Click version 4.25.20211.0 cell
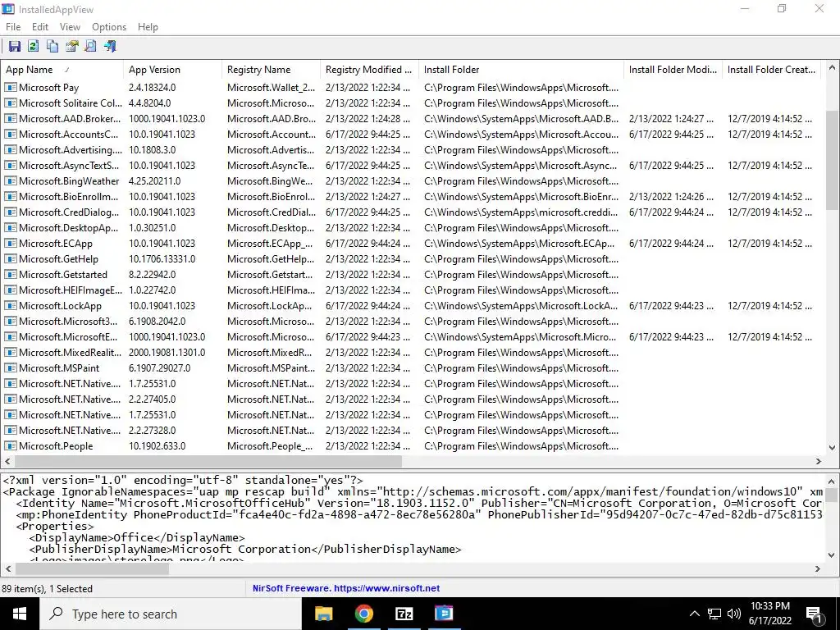The image size is (840, 630). coord(154,181)
